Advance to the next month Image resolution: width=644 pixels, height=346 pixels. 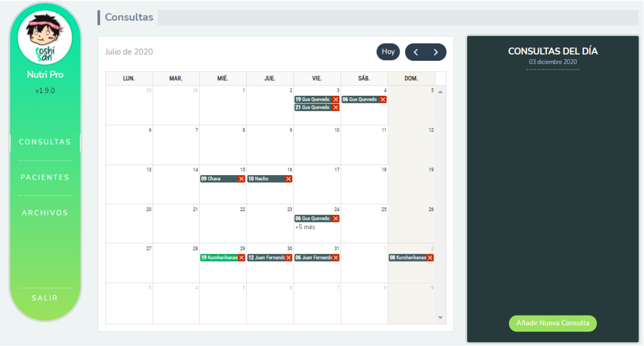[436, 52]
